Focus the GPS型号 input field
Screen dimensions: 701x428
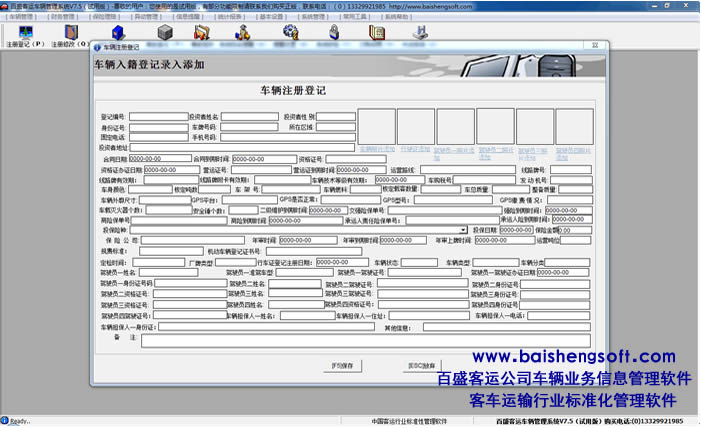(453, 200)
